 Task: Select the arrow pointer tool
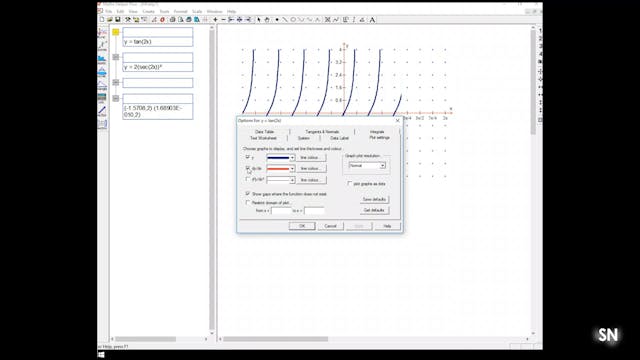259,20
